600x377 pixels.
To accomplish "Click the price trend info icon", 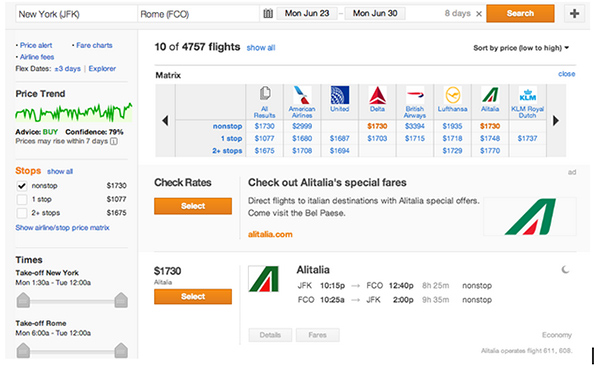I will tap(114, 141).
